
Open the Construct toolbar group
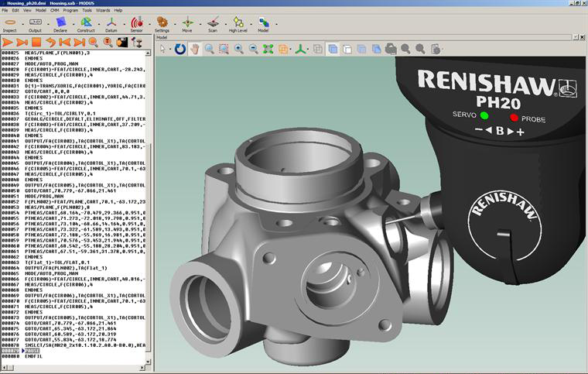point(86,25)
